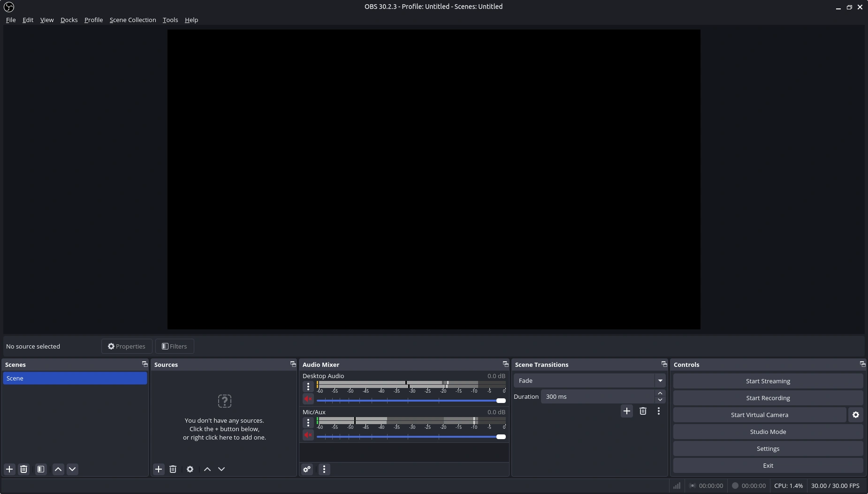The height and width of the screenshot is (494, 868).
Task: Add a configurable transition plus icon
Action: (x=626, y=411)
